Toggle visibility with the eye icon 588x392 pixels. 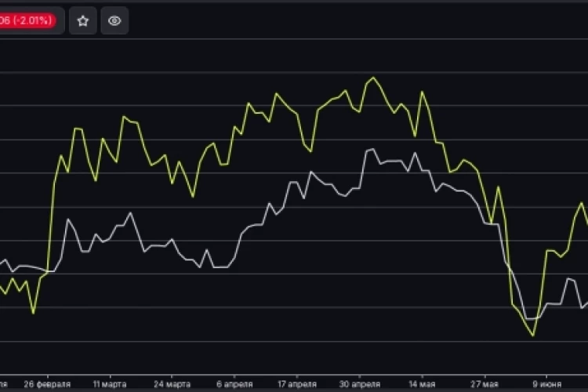click(x=114, y=20)
